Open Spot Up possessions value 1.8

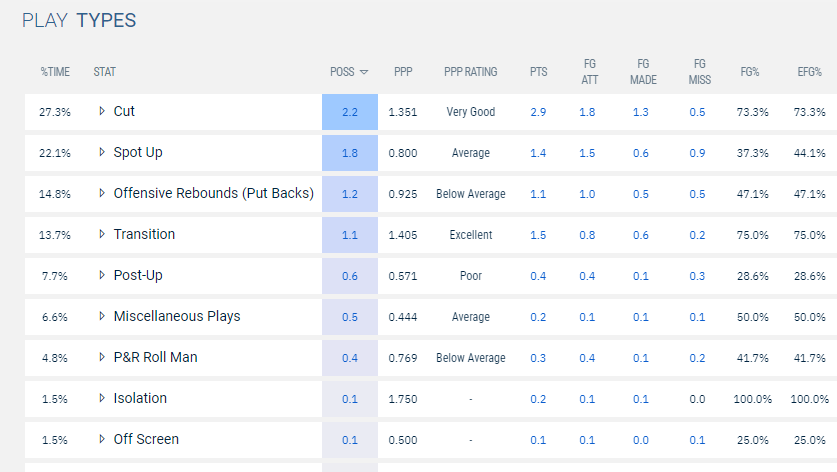pyautogui.click(x=350, y=153)
